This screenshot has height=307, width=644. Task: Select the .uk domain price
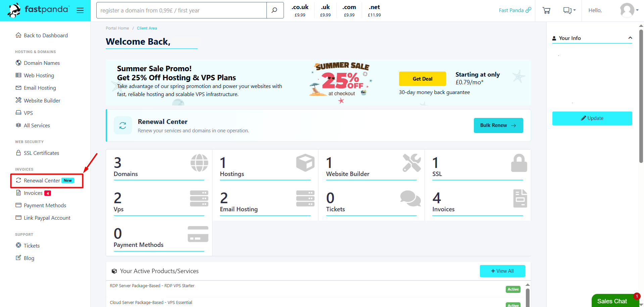click(x=326, y=10)
